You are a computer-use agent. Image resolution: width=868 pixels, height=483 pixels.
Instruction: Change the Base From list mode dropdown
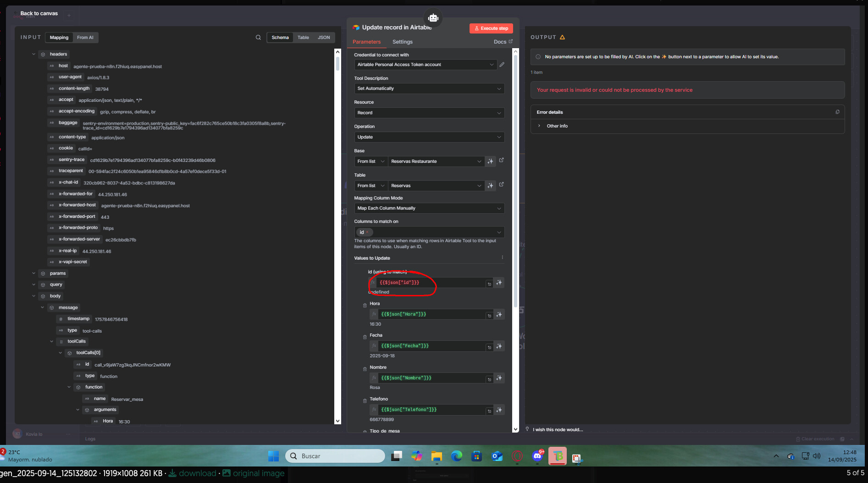[x=371, y=161]
